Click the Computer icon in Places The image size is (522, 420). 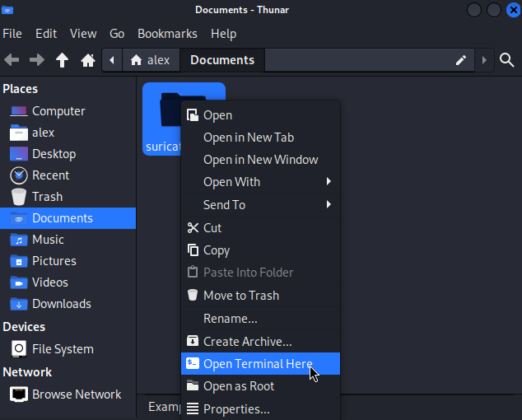[19, 111]
